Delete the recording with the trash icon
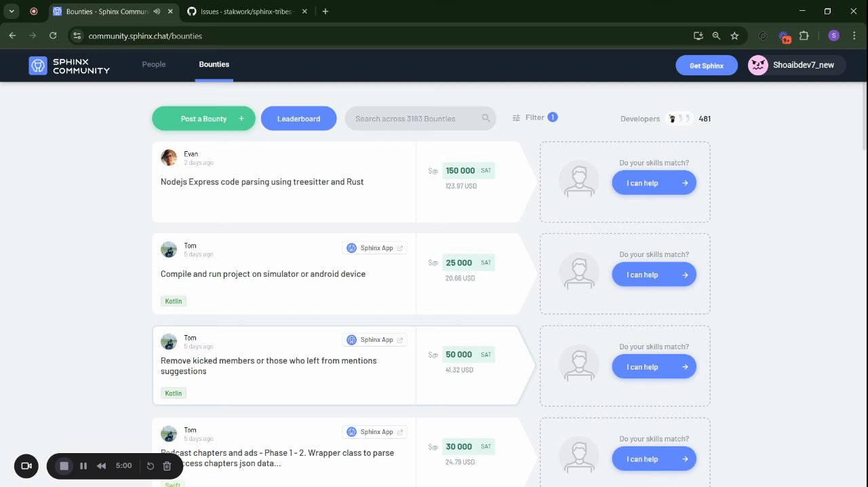Image resolution: width=868 pixels, height=487 pixels. tap(167, 466)
